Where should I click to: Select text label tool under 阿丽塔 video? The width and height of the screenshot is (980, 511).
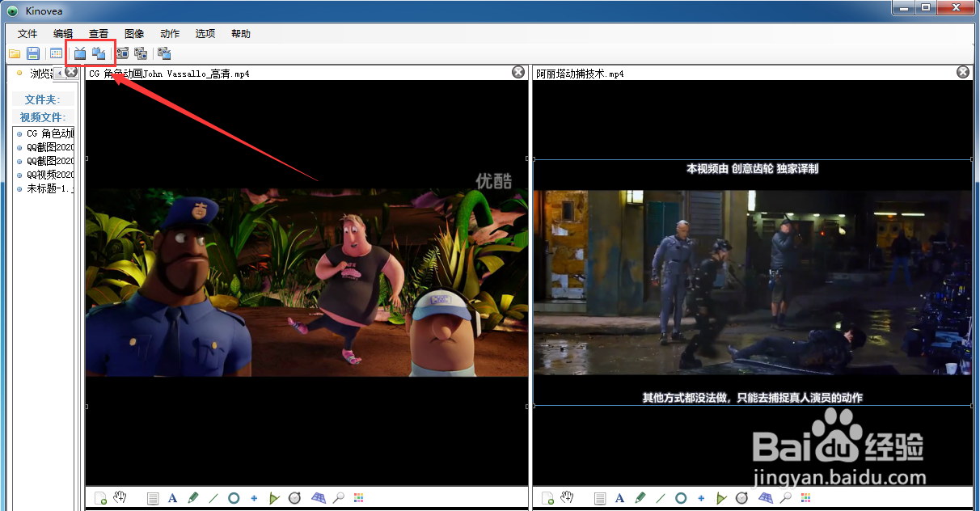[619, 498]
